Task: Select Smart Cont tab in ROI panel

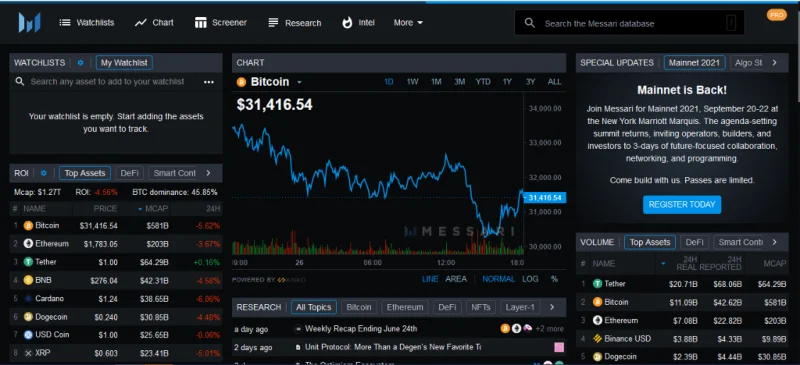Action: pyautogui.click(x=174, y=173)
